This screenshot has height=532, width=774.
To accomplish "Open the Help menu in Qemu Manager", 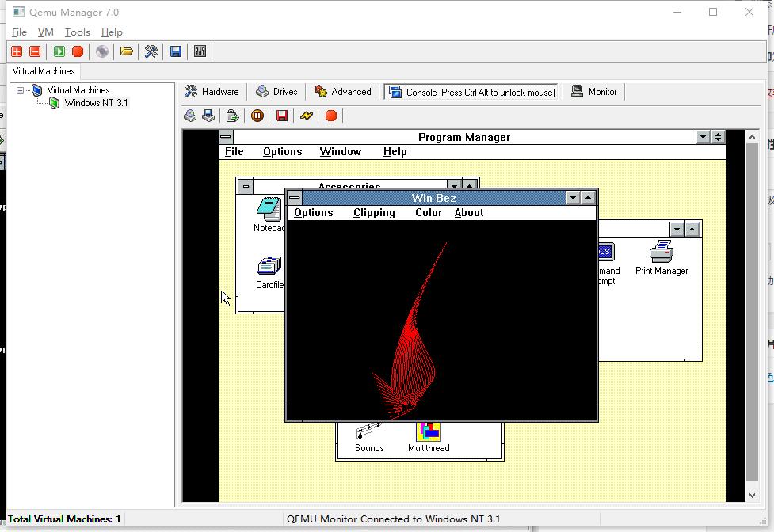I will [x=112, y=32].
